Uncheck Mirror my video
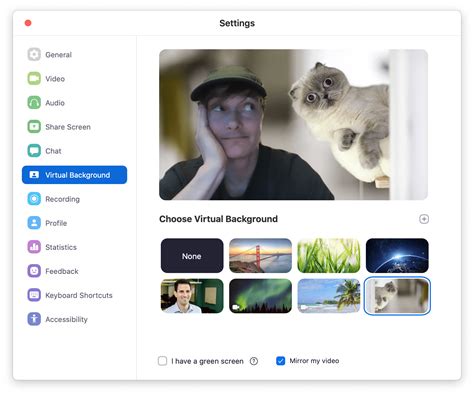The height and width of the screenshot is (395, 474). 281,361
